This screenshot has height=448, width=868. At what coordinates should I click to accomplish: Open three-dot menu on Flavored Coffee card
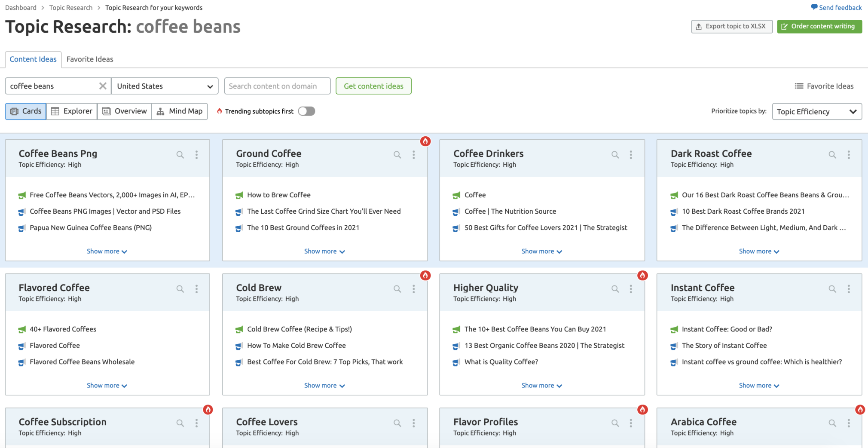196,289
